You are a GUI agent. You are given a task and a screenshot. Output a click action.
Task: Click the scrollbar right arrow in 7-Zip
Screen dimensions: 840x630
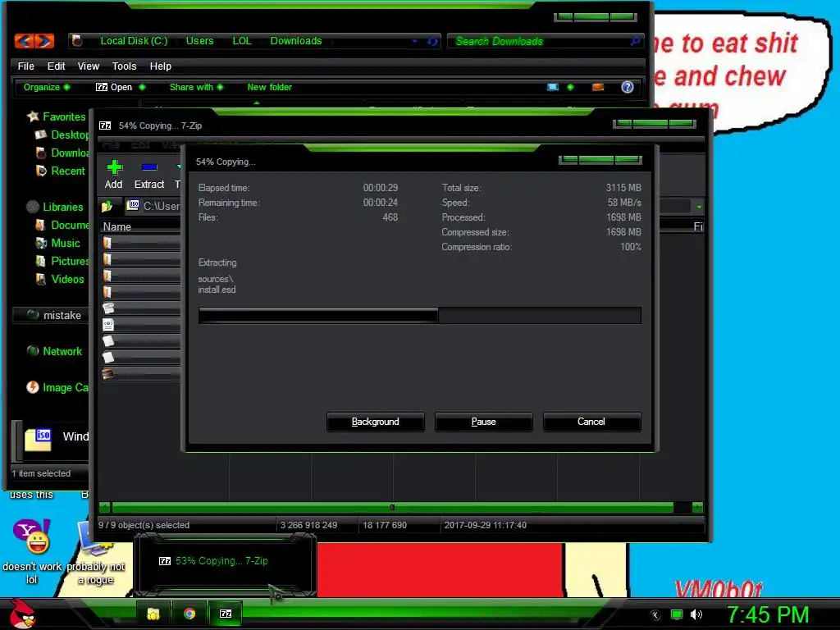click(697, 507)
